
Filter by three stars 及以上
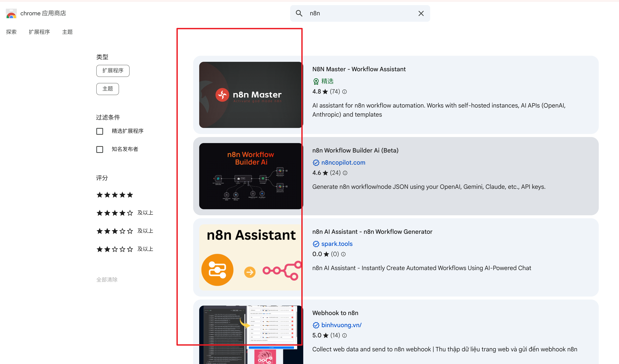tap(125, 231)
